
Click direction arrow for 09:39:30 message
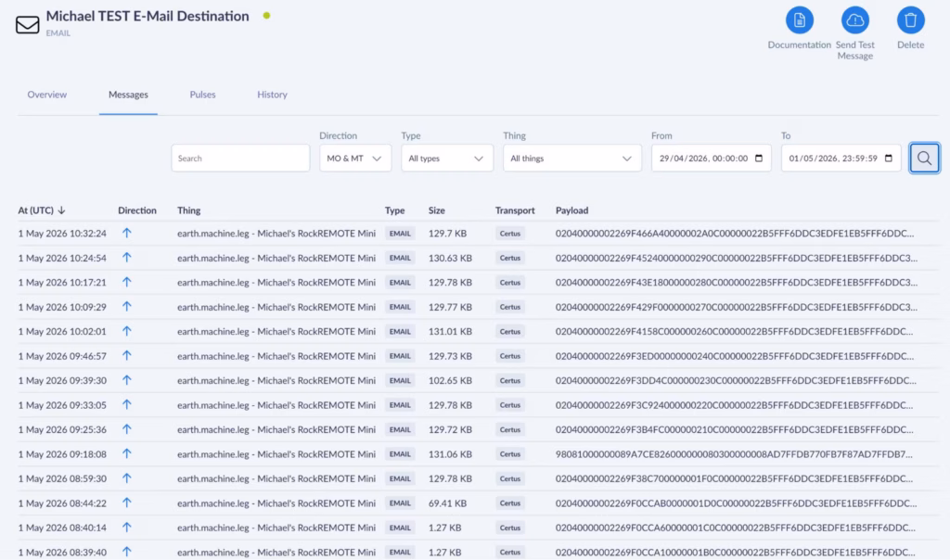[126, 380]
